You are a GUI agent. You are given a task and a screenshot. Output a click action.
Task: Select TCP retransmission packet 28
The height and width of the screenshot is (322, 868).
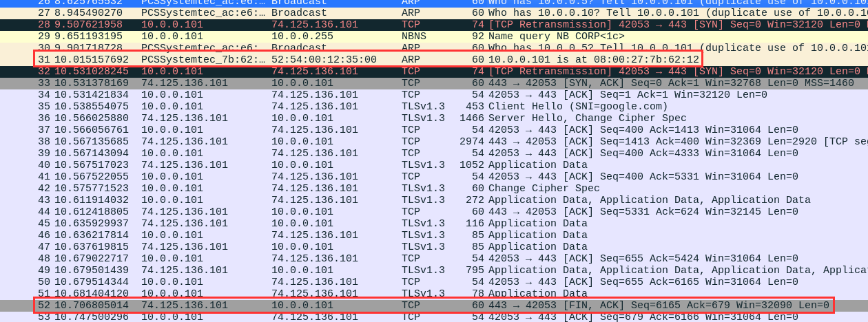434,24
